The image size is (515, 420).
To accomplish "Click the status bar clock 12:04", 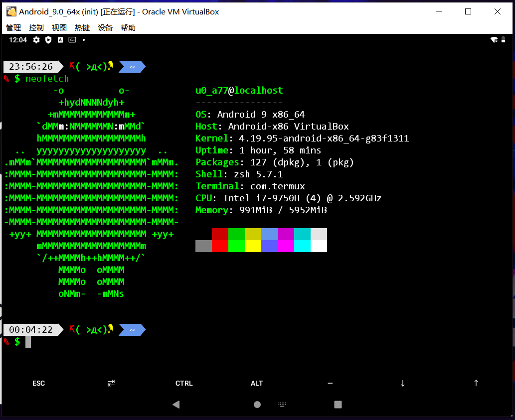I will (18, 40).
